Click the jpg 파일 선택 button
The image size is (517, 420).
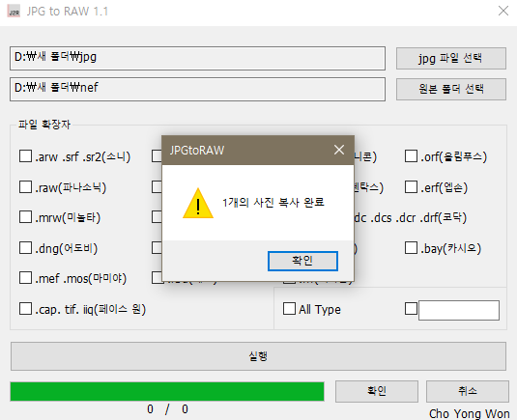(451, 58)
